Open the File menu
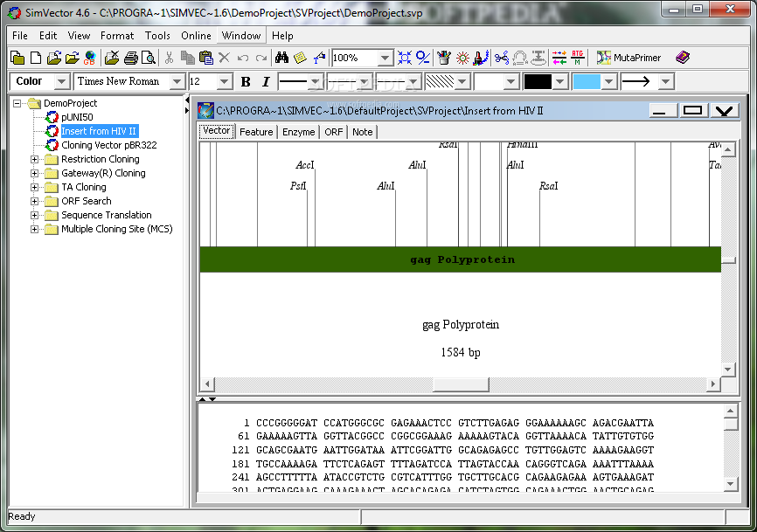 [x=20, y=36]
